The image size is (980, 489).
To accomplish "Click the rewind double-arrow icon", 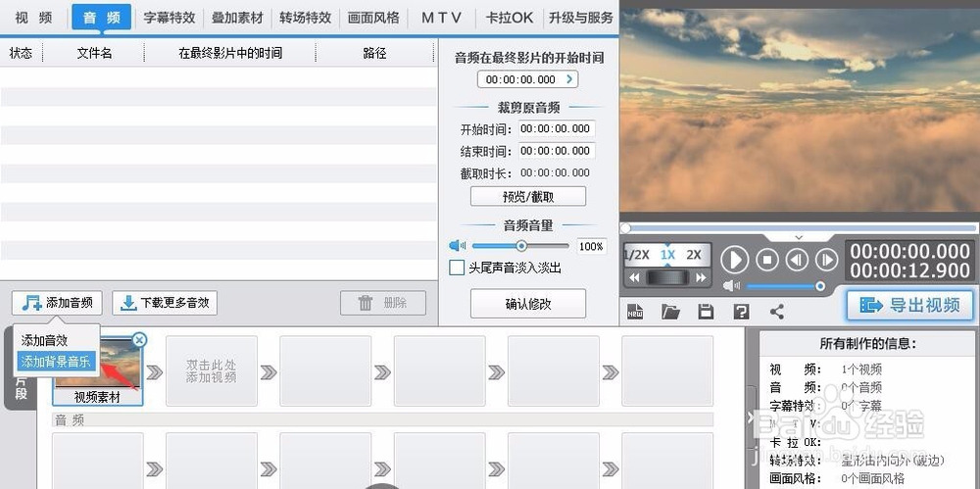I will click(x=634, y=277).
